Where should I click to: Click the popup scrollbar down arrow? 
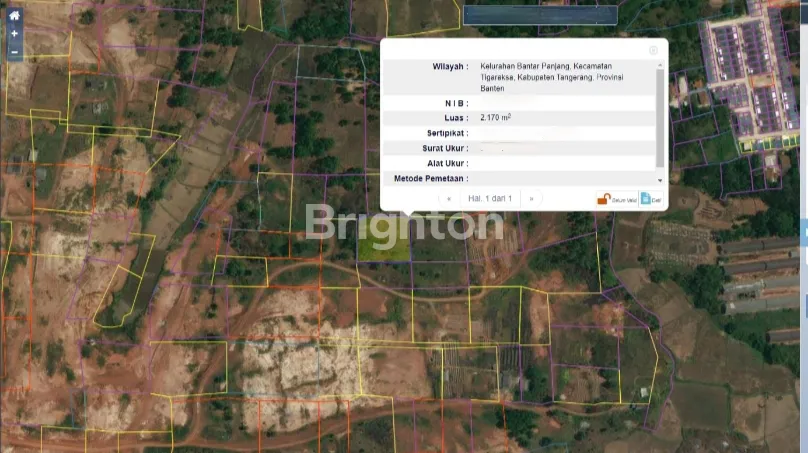pos(659,180)
